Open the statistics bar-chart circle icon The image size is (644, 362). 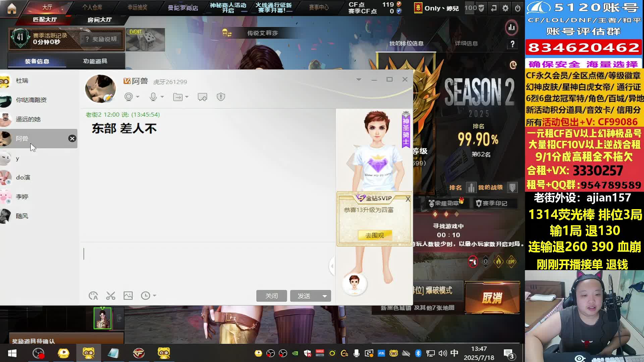512,27
